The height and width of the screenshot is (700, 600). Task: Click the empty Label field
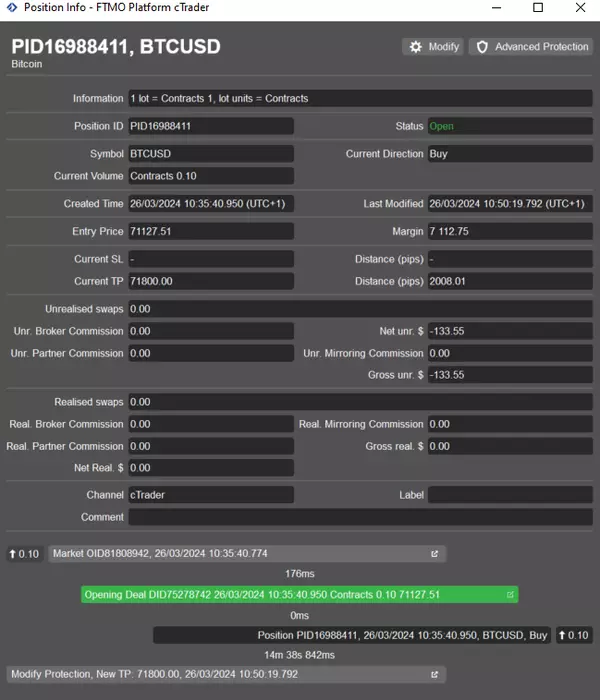click(x=510, y=495)
